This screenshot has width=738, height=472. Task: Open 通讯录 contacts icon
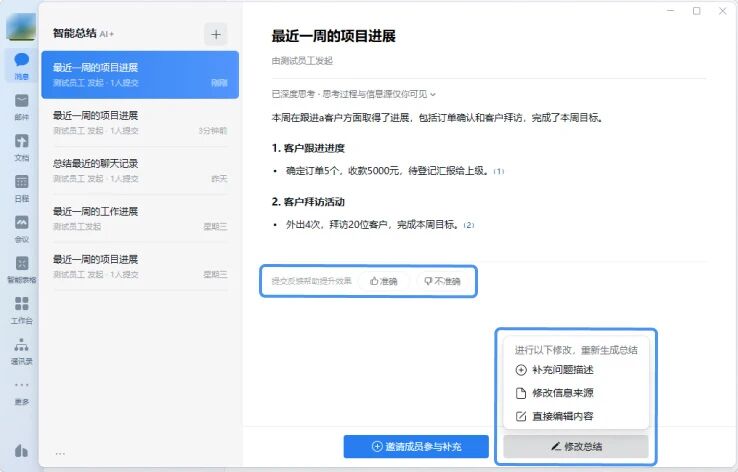[x=21, y=349]
